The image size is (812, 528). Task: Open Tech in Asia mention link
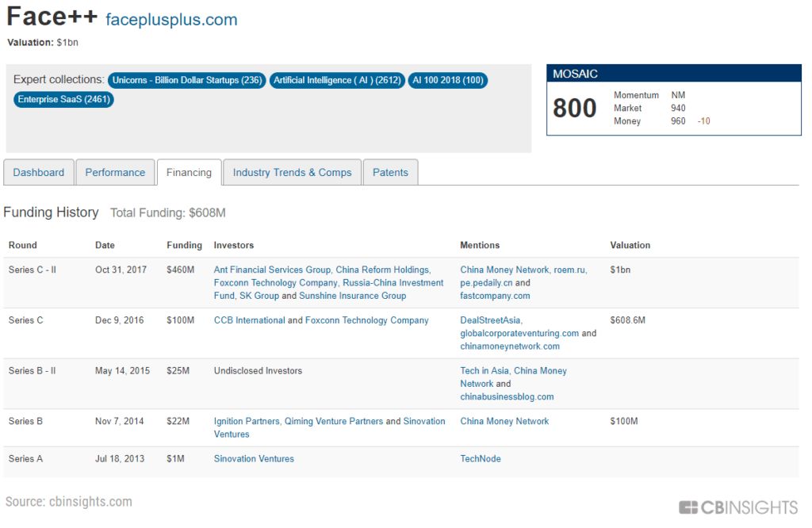click(485, 371)
